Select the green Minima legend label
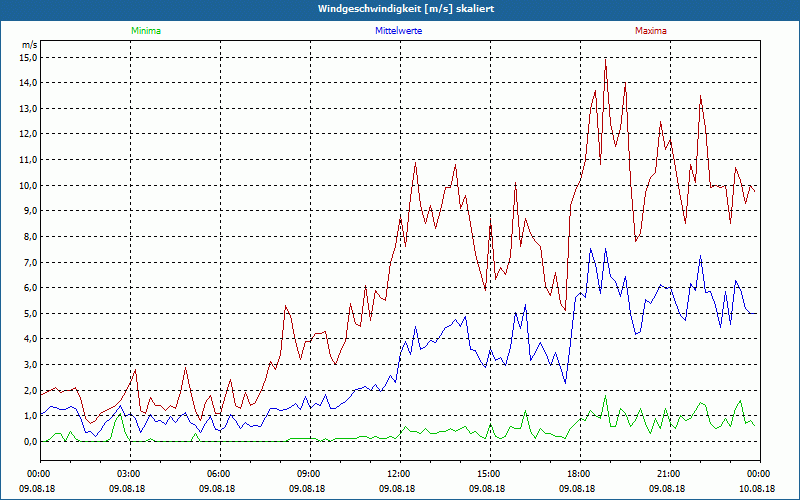 tap(146, 31)
